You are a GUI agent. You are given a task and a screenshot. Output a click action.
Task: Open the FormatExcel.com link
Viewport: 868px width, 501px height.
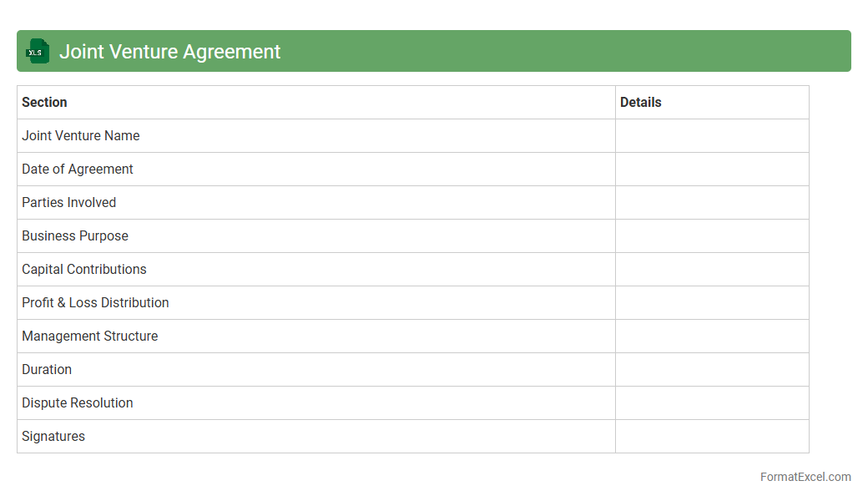(805, 477)
